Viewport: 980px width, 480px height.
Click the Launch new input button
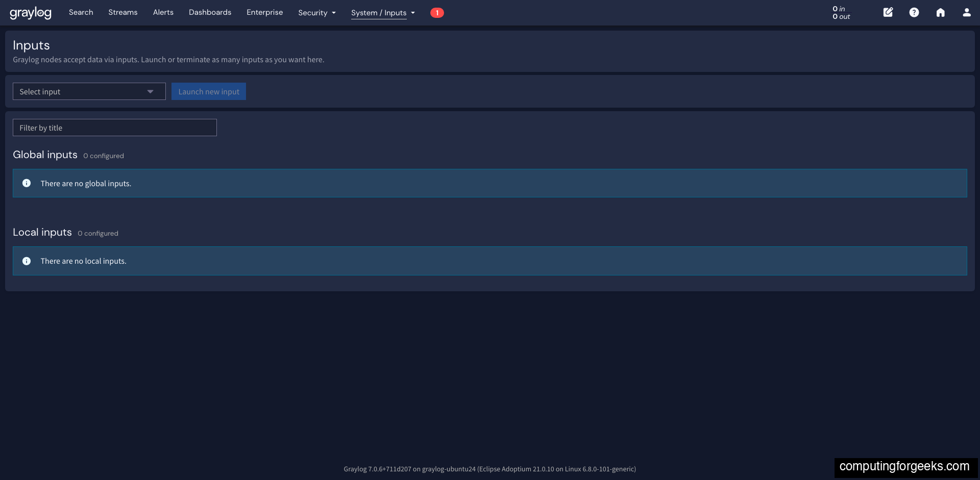click(209, 91)
